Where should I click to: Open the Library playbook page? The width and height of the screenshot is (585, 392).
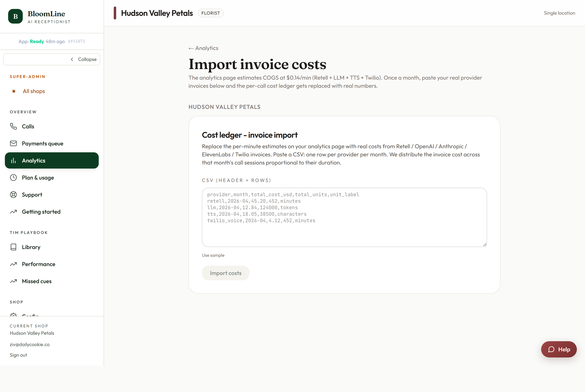[52, 247]
